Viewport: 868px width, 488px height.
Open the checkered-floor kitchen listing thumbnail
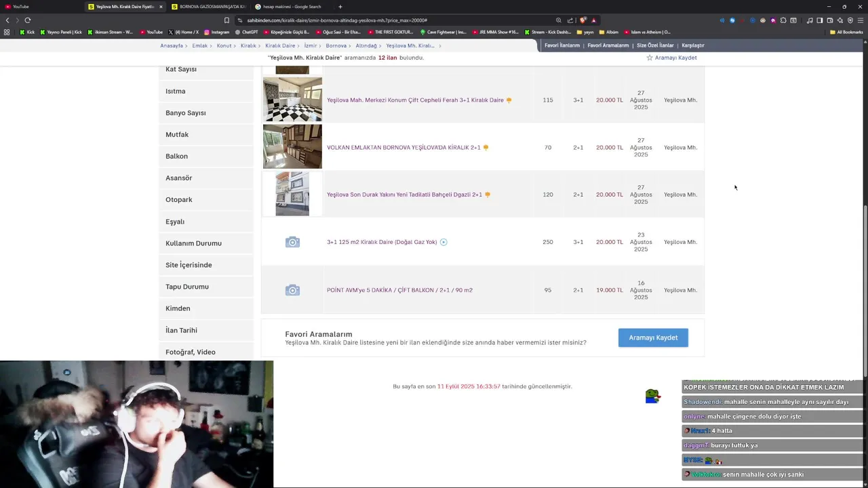292,100
